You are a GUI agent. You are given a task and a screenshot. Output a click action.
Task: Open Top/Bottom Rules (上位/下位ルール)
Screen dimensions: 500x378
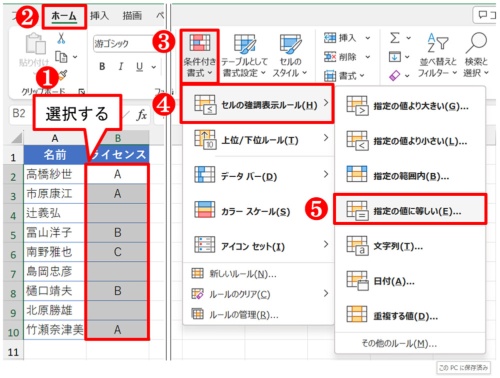(259, 140)
